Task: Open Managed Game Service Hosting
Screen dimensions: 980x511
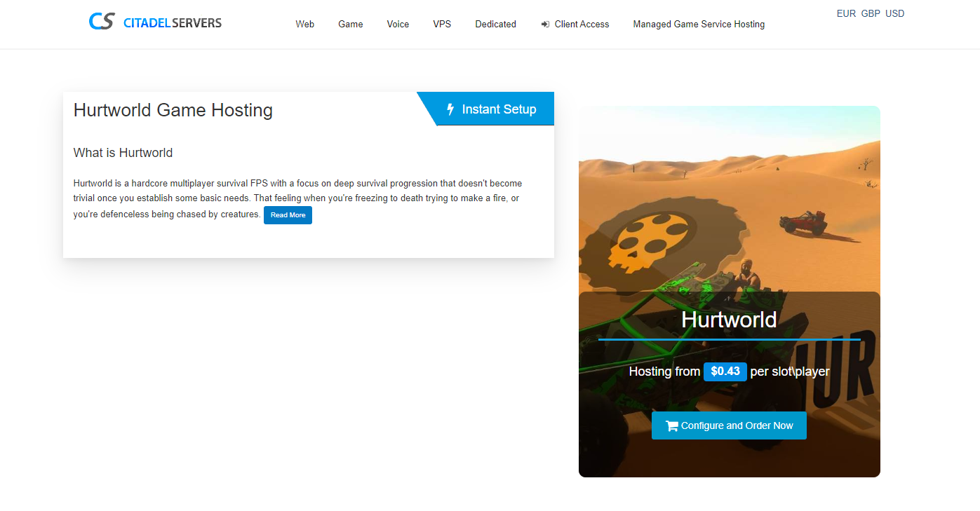Action: click(x=699, y=24)
